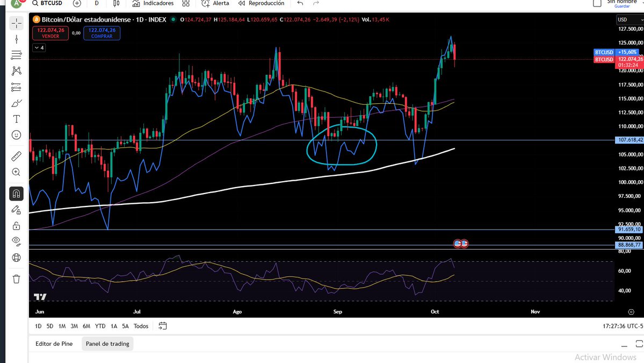The width and height of the screenshot is (644, 363).
Task: Select the 5D time range
Action: (50, 326)
